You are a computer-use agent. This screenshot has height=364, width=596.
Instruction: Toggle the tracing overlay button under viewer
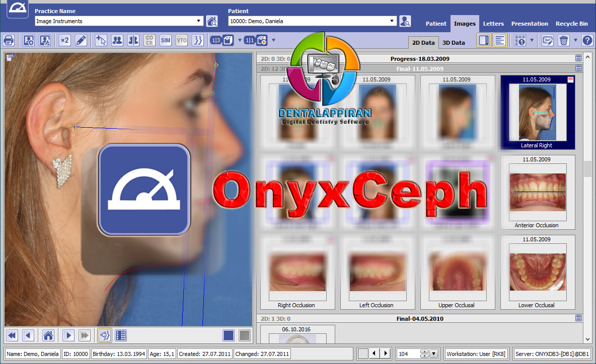click(x=105, y=335)
